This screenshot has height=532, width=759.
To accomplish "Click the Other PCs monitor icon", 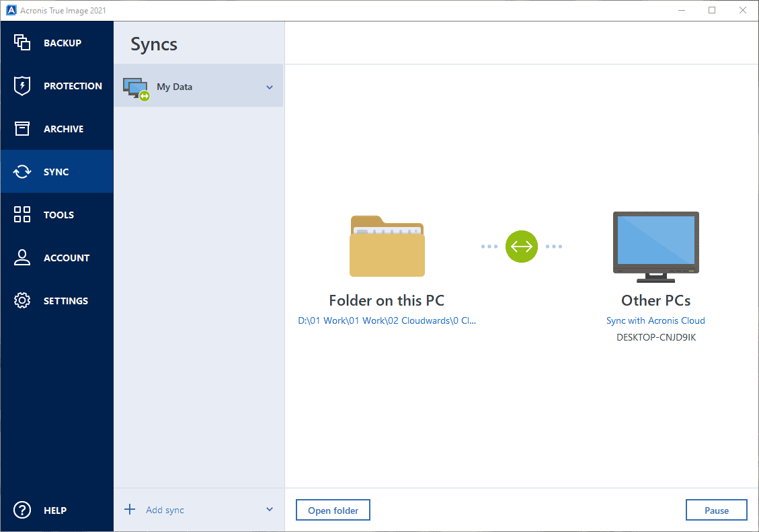I will click(x=656, y=247).
